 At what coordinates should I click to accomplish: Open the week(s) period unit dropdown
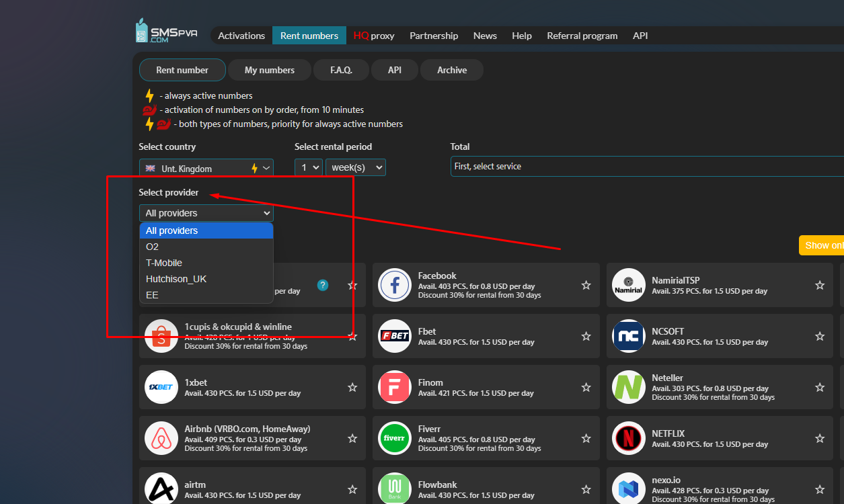click(x=356, y=167)
